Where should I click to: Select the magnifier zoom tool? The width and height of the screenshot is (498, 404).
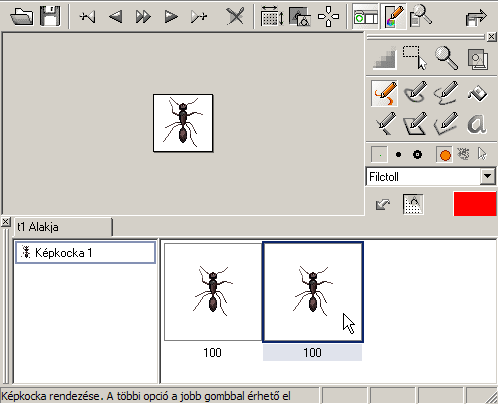pyautogui.click(x=446, y=58)
